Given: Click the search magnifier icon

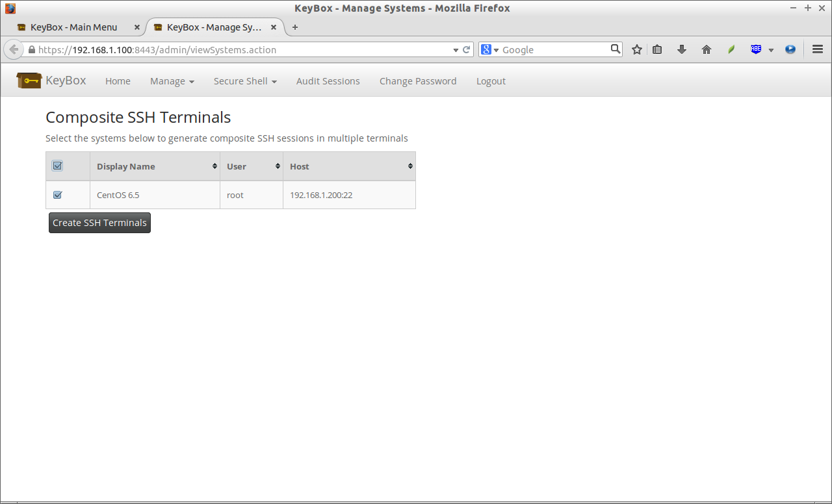Looking at the screenshot, I should pos(616,49).
